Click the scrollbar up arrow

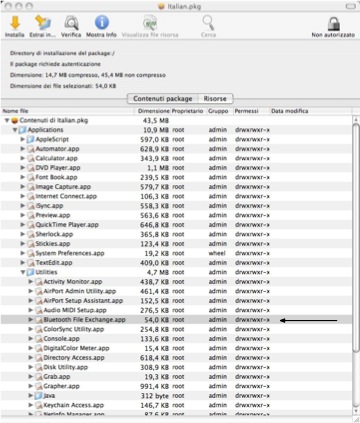pyautogui.click(x=356, y=119)
